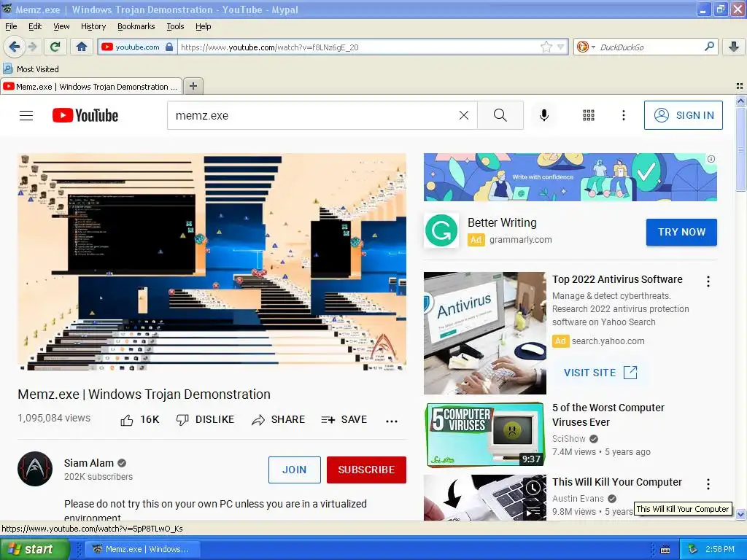The image size is (747, 560).
Task: Click Top 2022 Antivirus Software title
Action: click(x=617, y=279)
